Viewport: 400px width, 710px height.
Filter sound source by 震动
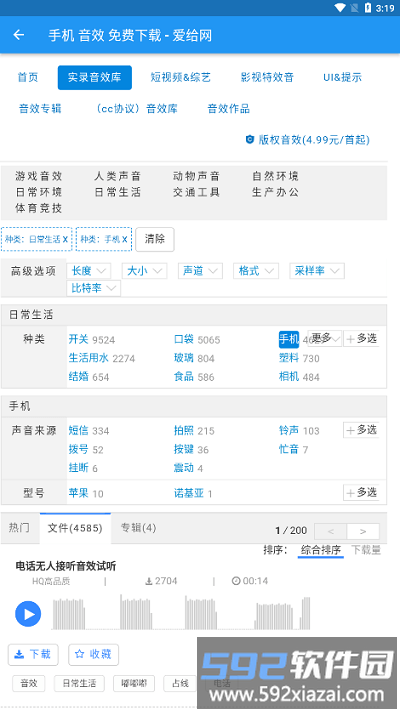click(184, 468)
